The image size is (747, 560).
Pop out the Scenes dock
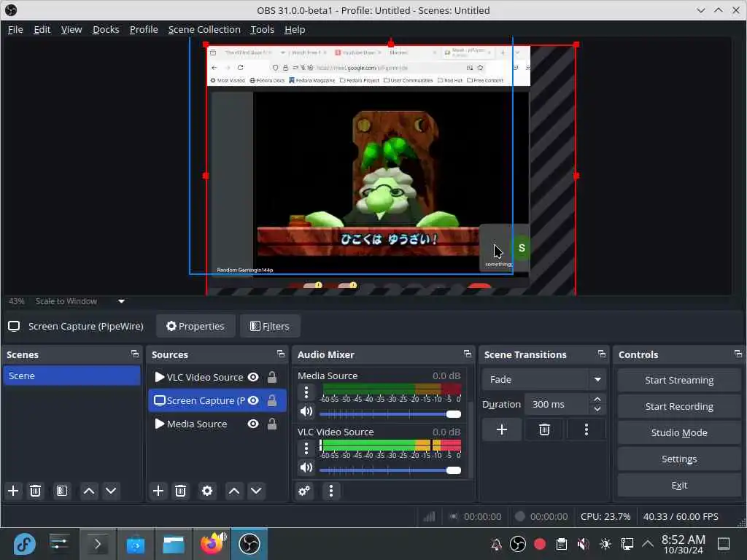(x=135, y=354)
